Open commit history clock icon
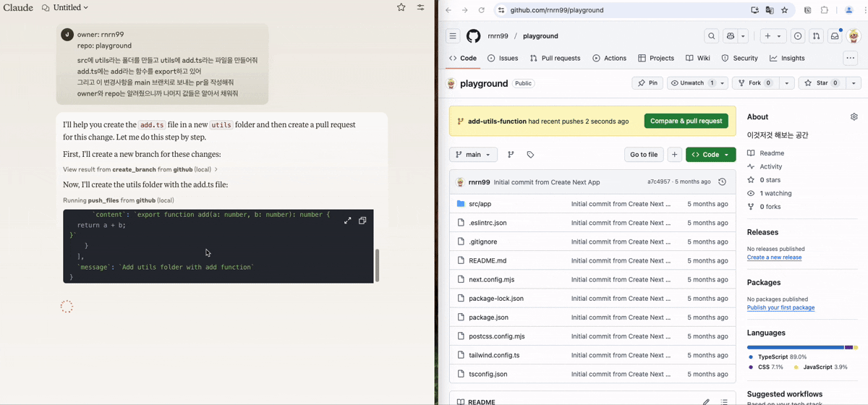The height and width of the screenshot is (405, 868). pyautogui.click(x=722, y=182)
